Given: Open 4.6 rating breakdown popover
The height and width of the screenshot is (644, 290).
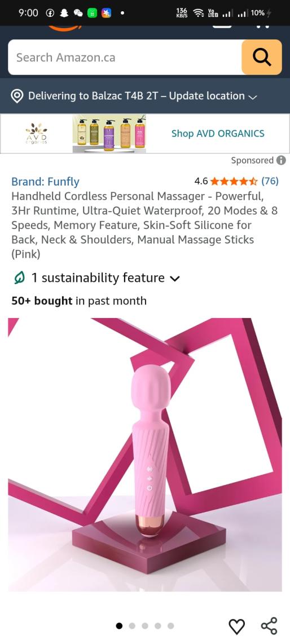Looking at the screenshot, I should point(201,181).
